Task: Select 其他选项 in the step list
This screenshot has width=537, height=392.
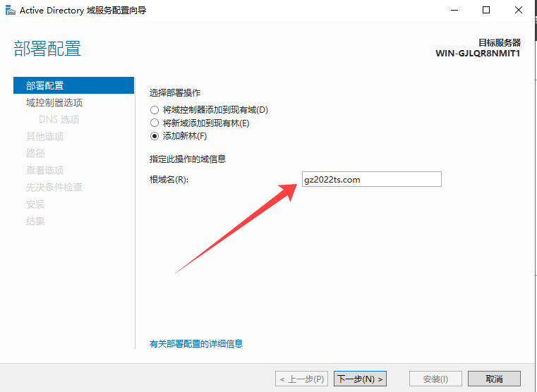Action: click(x=45, y=137)
